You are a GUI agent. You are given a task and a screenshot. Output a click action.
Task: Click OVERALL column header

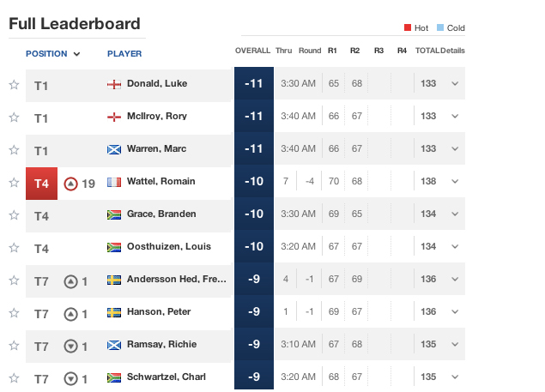(252, 51)
